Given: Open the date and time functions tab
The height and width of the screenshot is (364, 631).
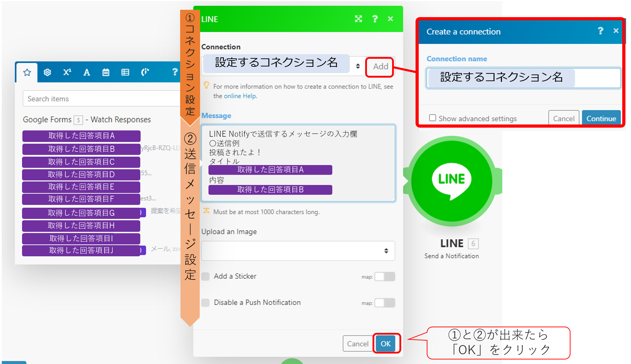Looking at the screenshot, I should [x=106, y=72].
